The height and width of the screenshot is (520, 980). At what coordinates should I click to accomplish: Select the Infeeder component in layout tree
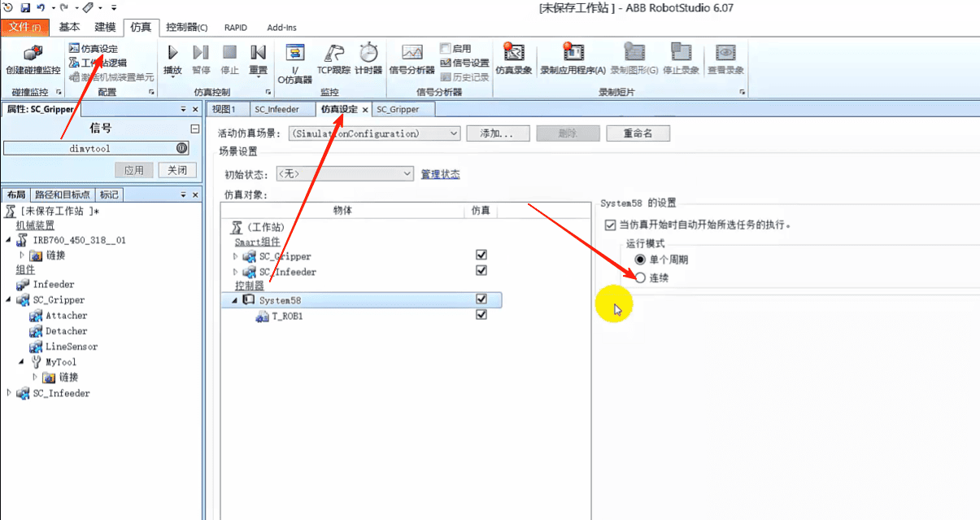click(53, 285)
